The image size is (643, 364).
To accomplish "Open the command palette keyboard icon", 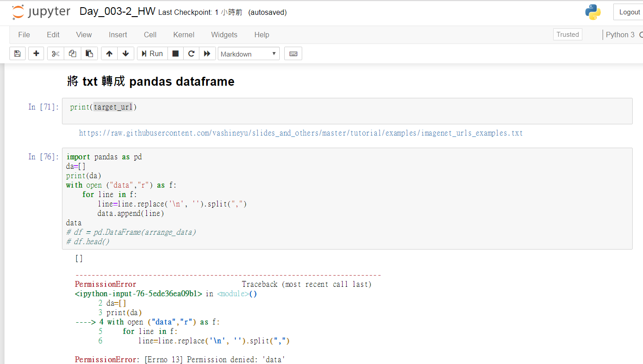I will 293,54.
